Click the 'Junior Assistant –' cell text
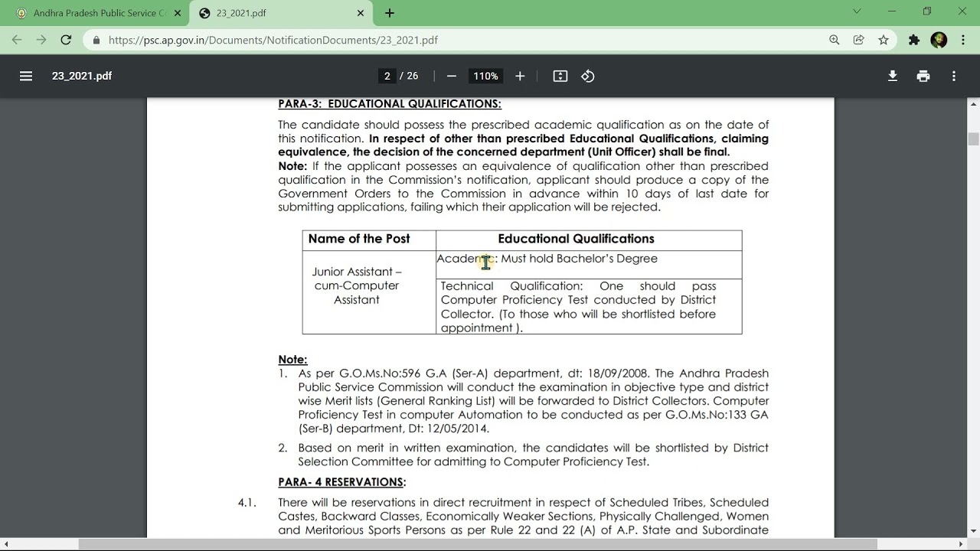Image resolution: width=980 pixels, height=551 pixels. 357,272
